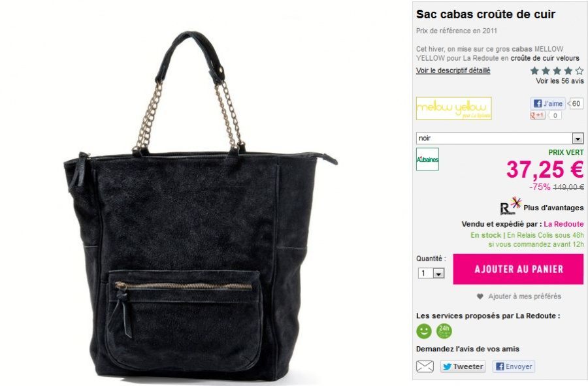Click the Aubaines badge icon

[x=427, y=159]
